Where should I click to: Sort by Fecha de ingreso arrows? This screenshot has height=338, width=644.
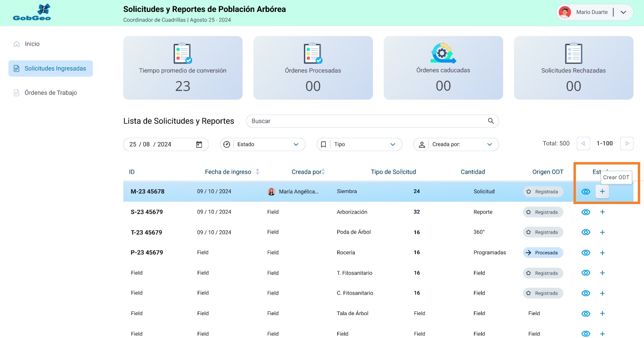(x=257, y=172)
